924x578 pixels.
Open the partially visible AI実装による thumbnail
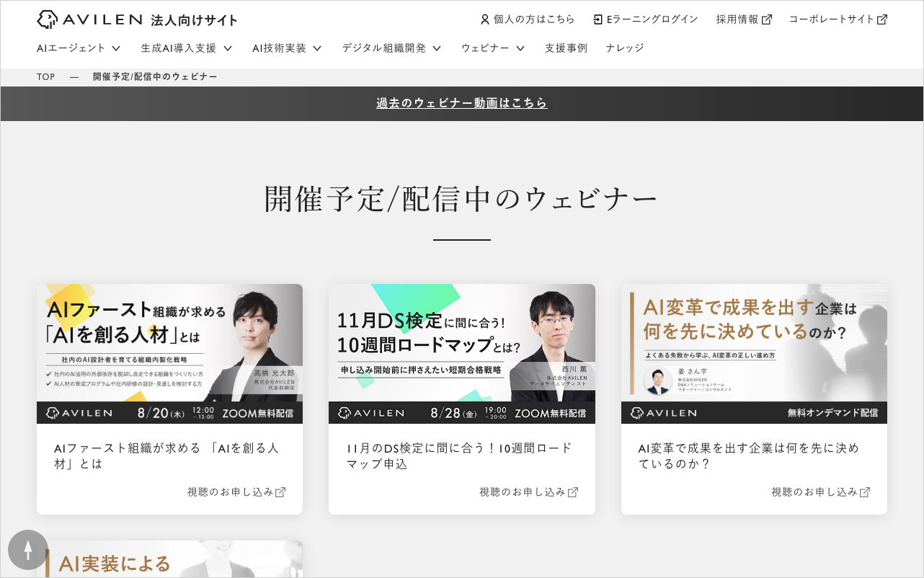click(x=170, y=559)
